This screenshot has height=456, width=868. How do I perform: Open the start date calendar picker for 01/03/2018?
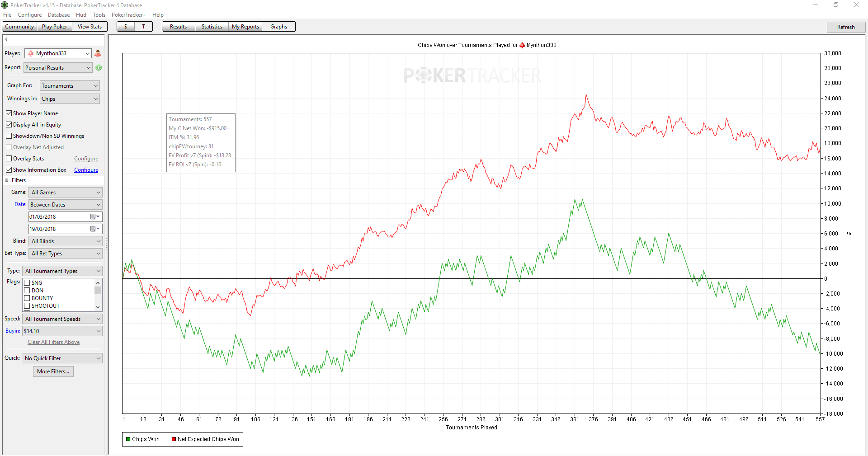[95, 217]
